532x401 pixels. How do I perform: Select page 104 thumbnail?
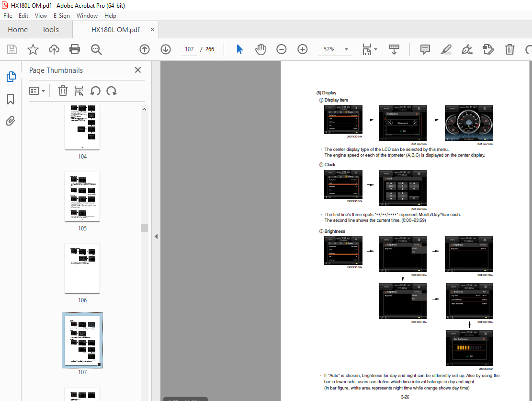[82, 127]
